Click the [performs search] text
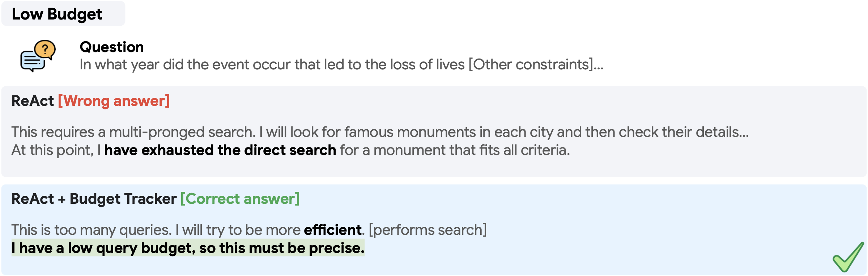868x276 pixels. (428, 230)
